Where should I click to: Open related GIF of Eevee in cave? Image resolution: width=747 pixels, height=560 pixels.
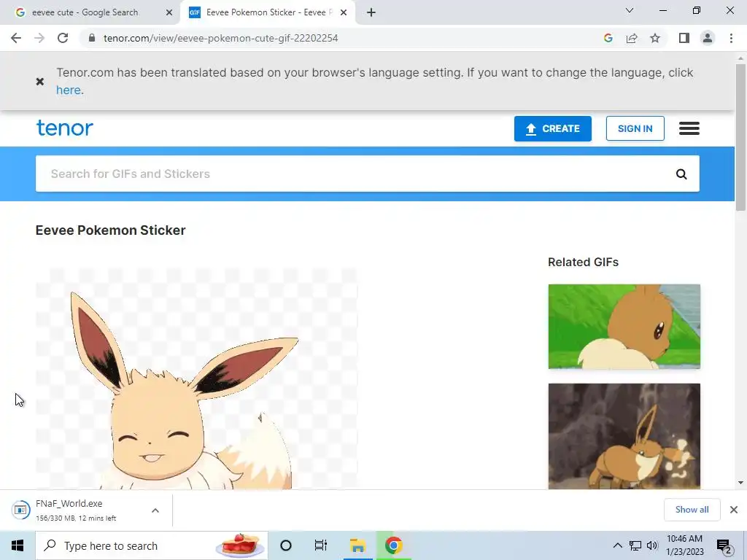point(624,436)
